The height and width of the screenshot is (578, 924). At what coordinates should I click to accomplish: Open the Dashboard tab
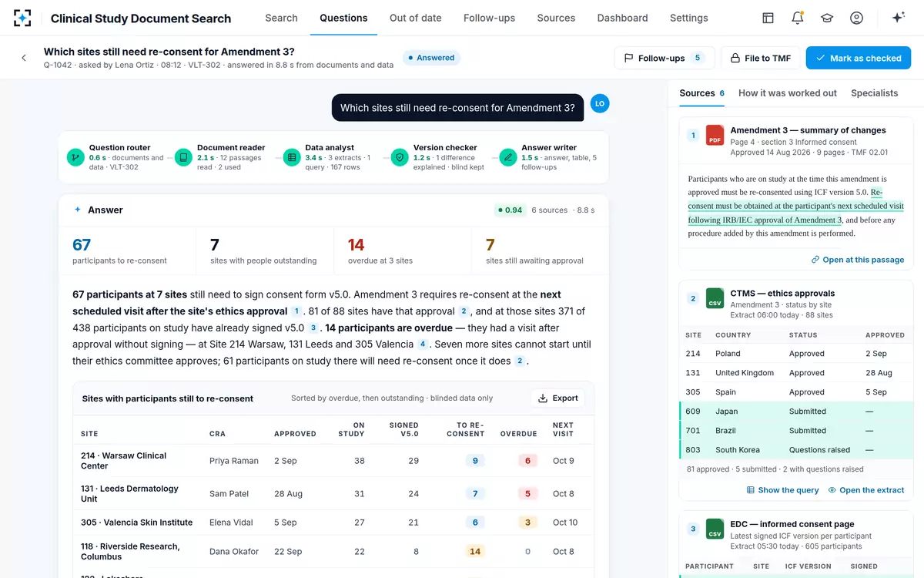tap(622, 18)
